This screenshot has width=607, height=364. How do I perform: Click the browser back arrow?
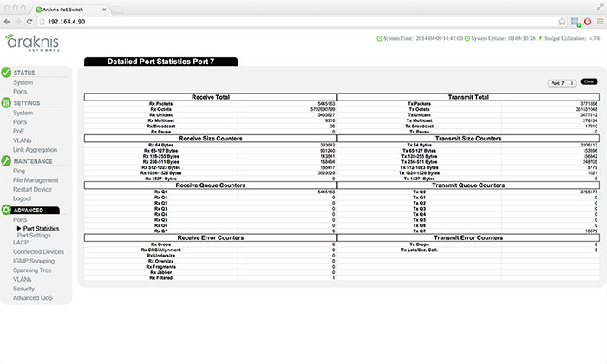tap(7, 22)
